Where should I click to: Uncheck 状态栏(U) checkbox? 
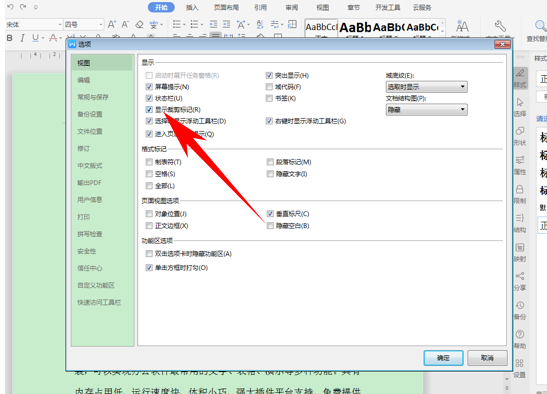coord(149,98)
